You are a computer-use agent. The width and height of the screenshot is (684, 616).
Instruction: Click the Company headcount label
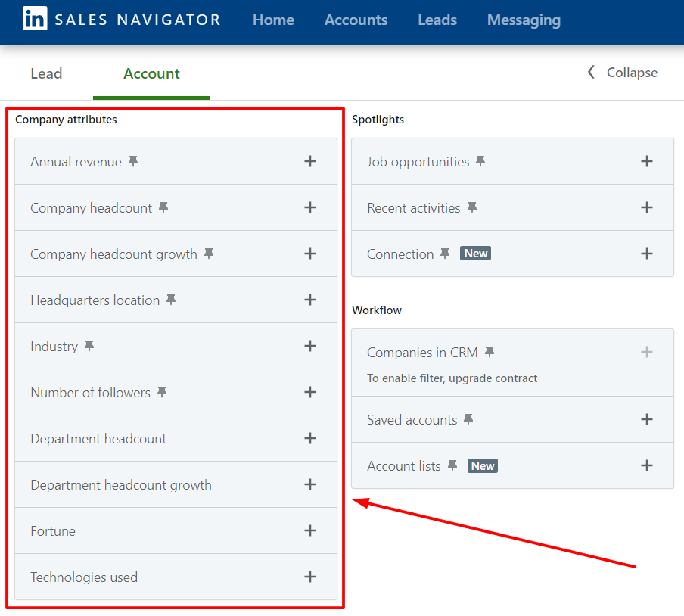(91, 208)
